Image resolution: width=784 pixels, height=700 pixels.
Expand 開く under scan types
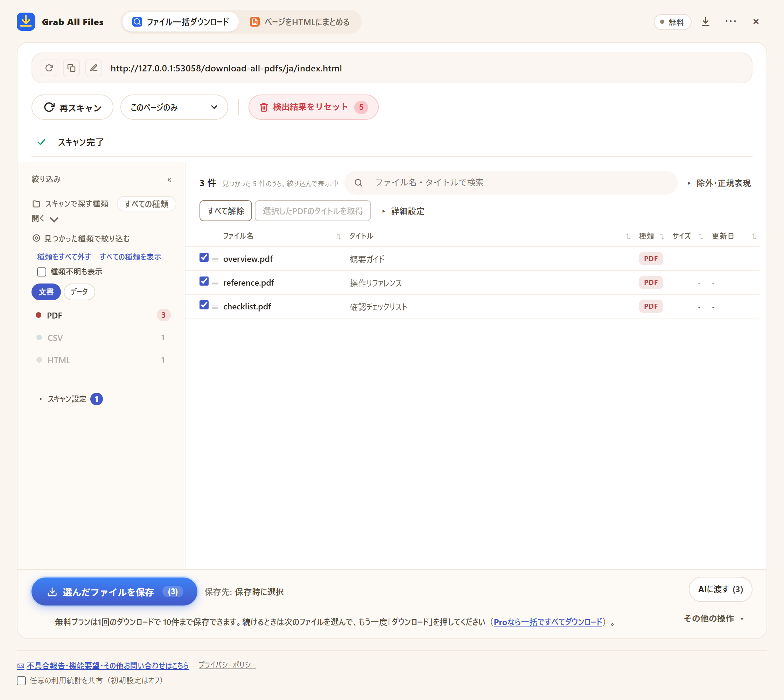coord(45,219)
